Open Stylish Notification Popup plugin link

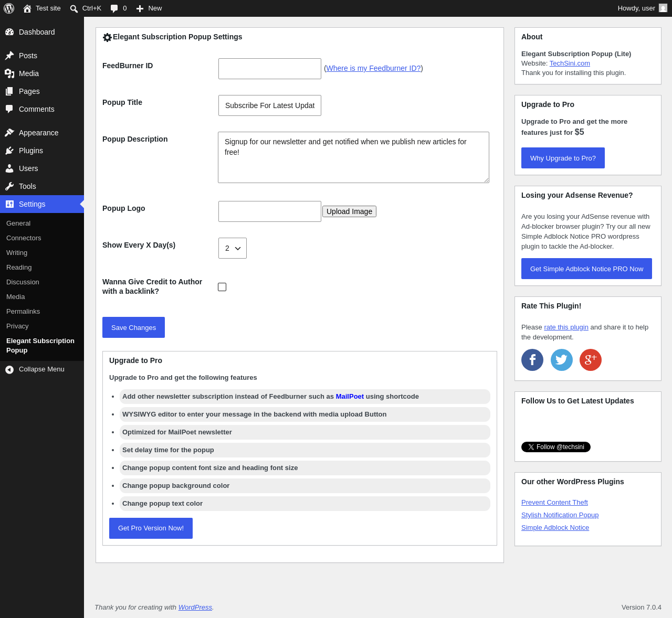pyautogui.click(x=560, y=515)
